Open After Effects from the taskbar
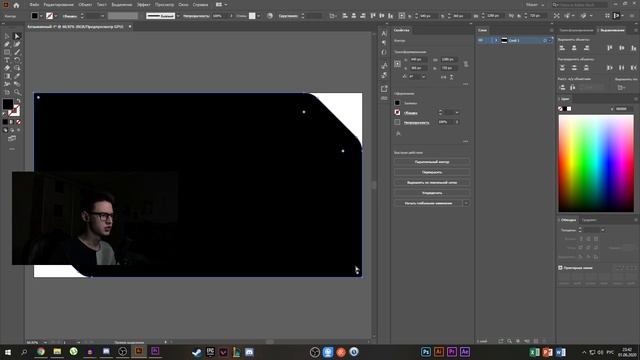 pyautogui.click(x=465, y=352)
